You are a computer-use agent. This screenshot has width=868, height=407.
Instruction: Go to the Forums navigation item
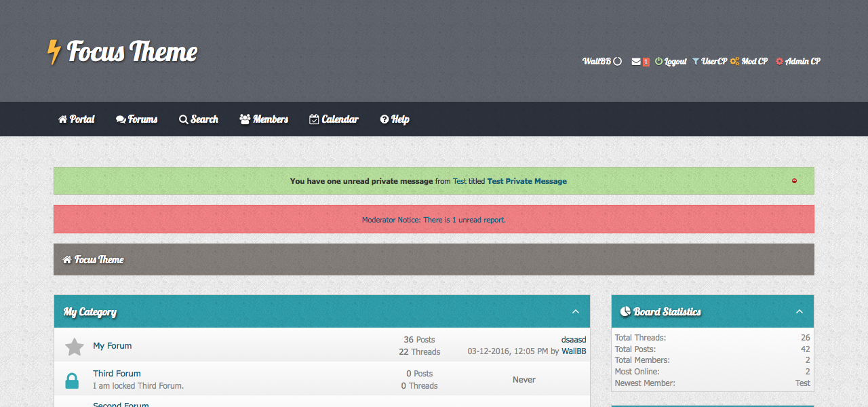tap(137, 119)
